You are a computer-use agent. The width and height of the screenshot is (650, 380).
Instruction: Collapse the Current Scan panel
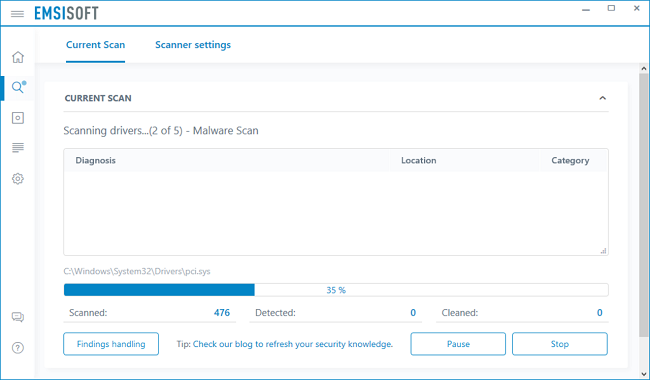point(603,98)
